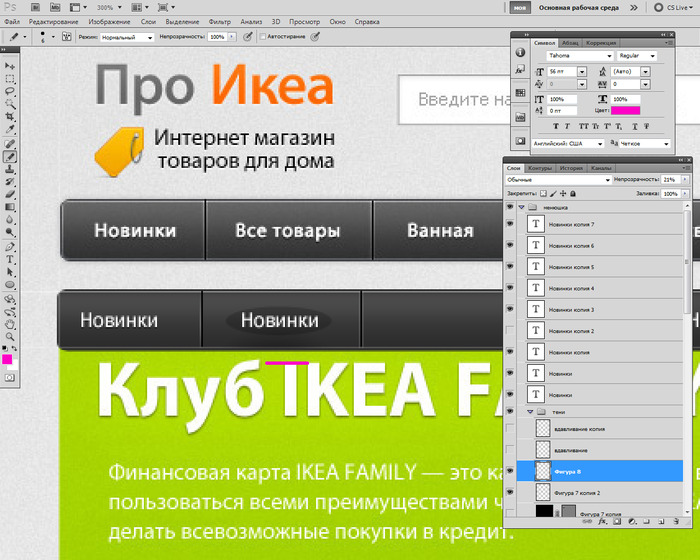Open the Styles (fx) panel icon
The height and width of the screenshot is (560, 700).
coord(520,70)
